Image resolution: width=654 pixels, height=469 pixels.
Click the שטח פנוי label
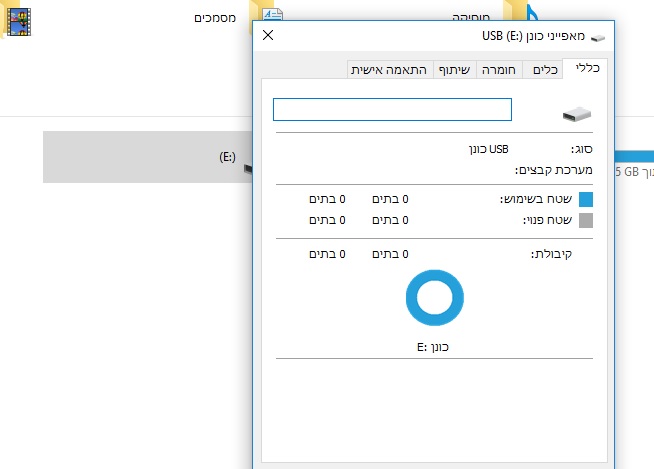click(547, 220)
